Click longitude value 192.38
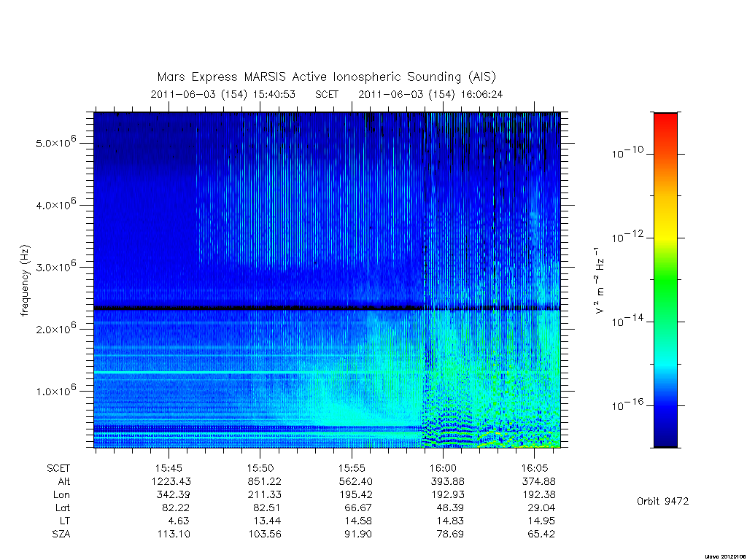 click(x=539, y=495)
